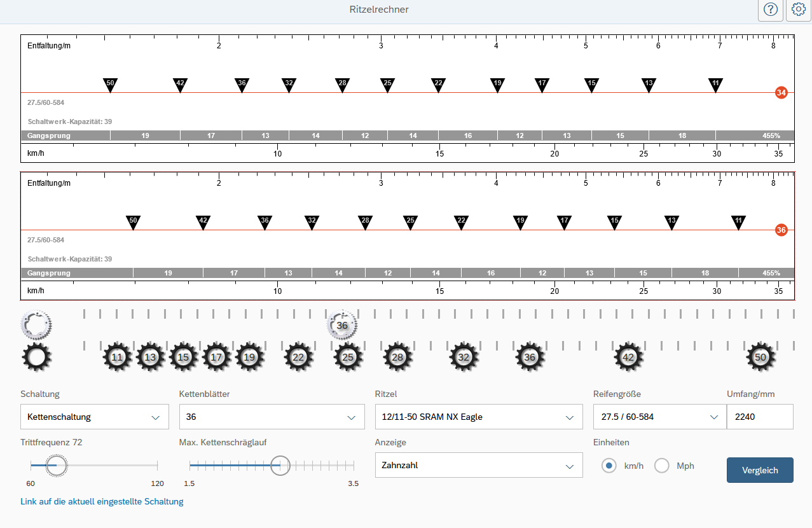The width and height of the screenshot is (812, 528).
Task: Select the 42-tooth sprocket gear icon
Action: pos(629,358)
